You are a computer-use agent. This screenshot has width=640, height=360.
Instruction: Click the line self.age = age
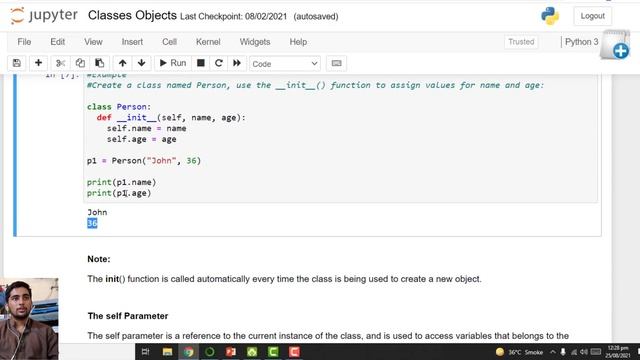[142, 139]
